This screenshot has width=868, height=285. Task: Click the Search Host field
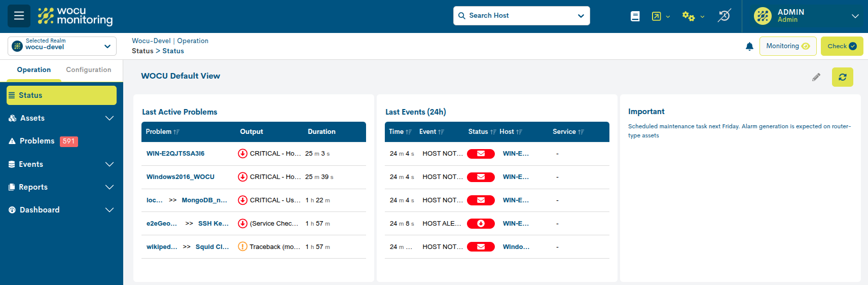point(521,16)
